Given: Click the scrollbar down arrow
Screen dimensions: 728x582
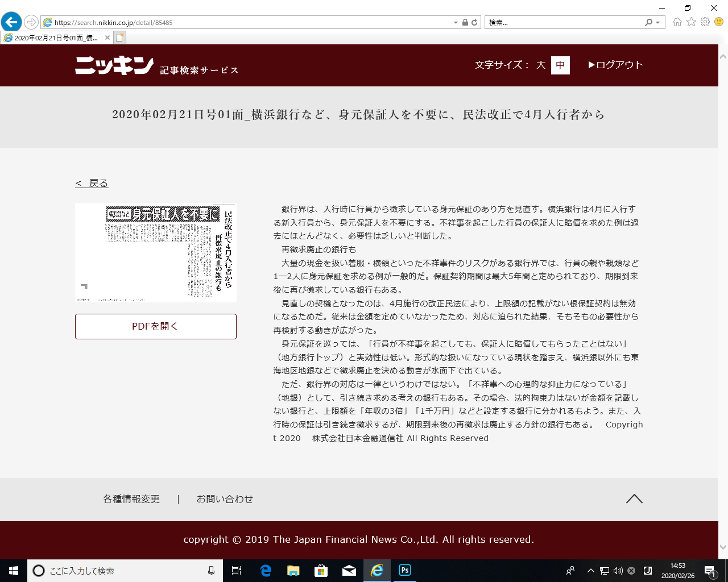Looking at the screenshot, I should click(723, 547).
